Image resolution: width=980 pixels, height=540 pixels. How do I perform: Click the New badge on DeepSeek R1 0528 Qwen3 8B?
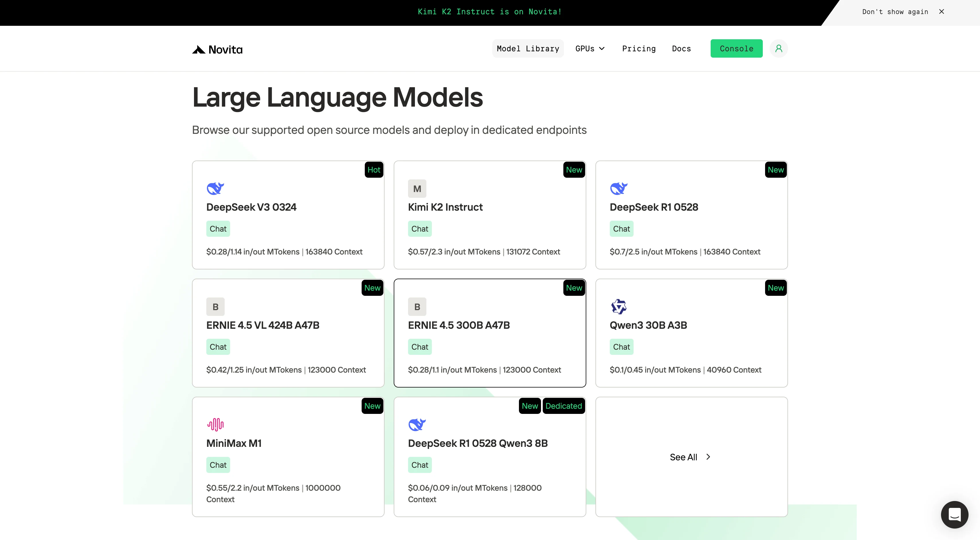(x=530, y=406)
